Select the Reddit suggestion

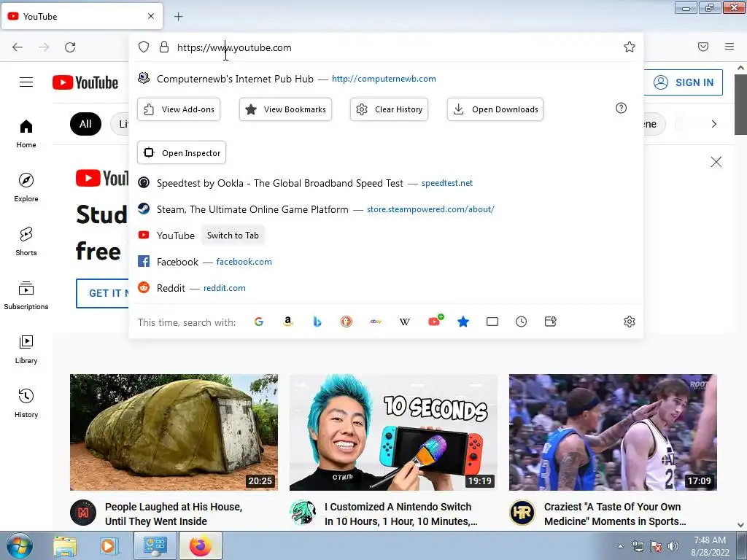[386, 287]
